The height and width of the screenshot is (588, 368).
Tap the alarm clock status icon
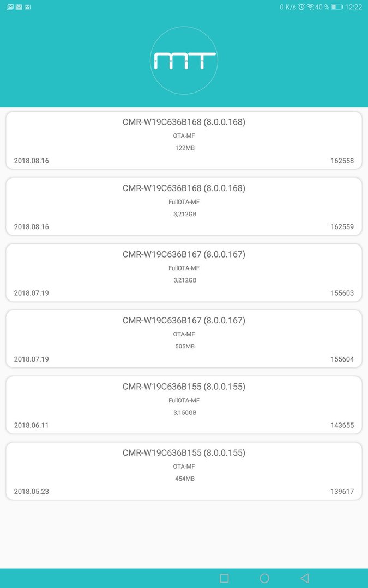click(301, 7)
